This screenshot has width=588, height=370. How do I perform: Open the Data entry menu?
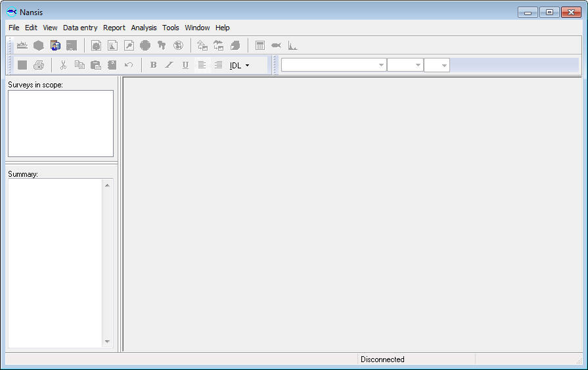click(80, 28)
